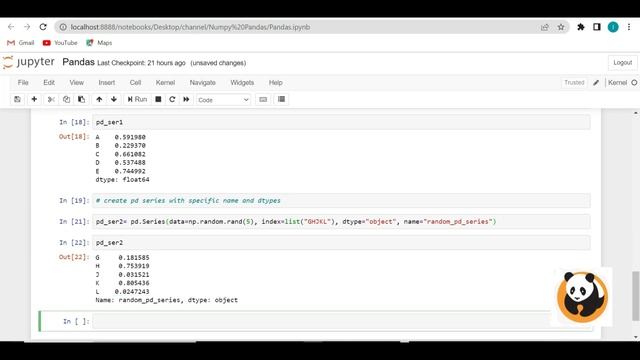Run the selected cell
640x360 pixels.
137,99
